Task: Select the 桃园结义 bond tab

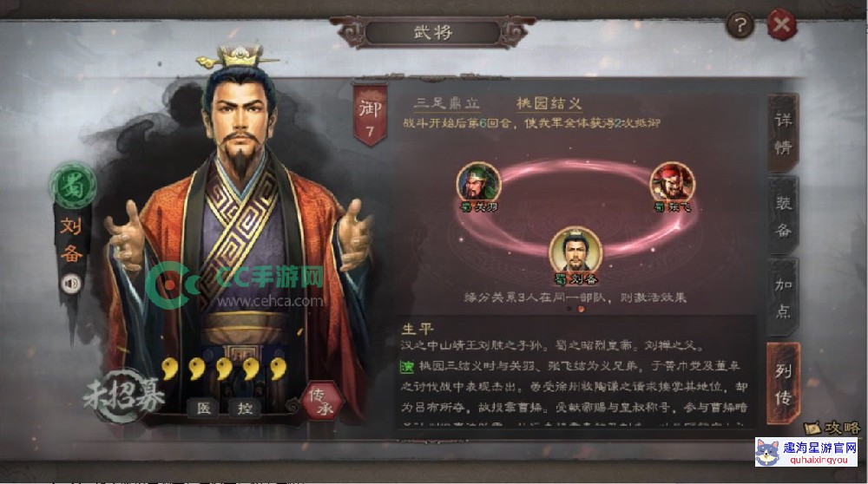Action: (x=549, y=103)
